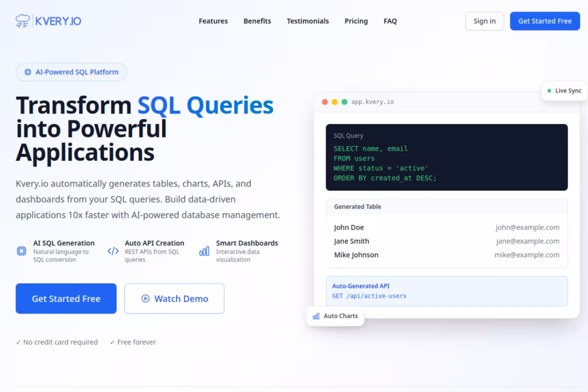Click the Watch Demo button
Screen dimensions: 588x392
point(174,298)
